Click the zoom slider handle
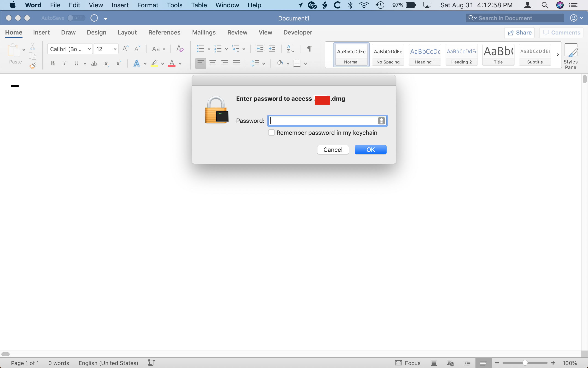Viewport: 588px width, 368px height. click(525, 363)
